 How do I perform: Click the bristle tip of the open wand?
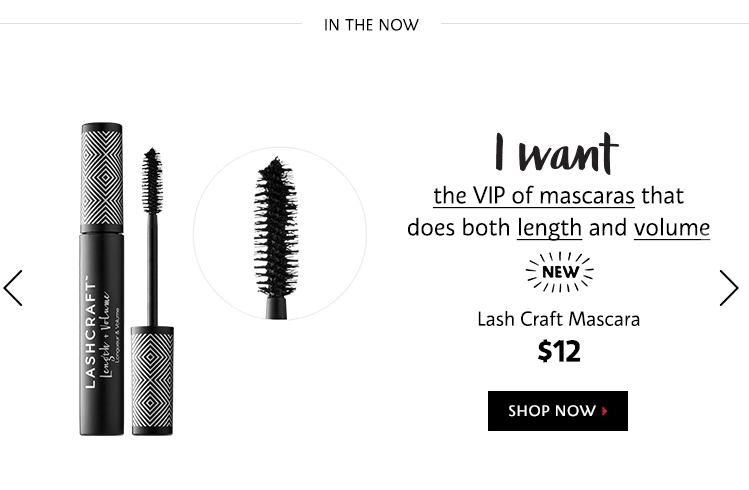[152, 181]
